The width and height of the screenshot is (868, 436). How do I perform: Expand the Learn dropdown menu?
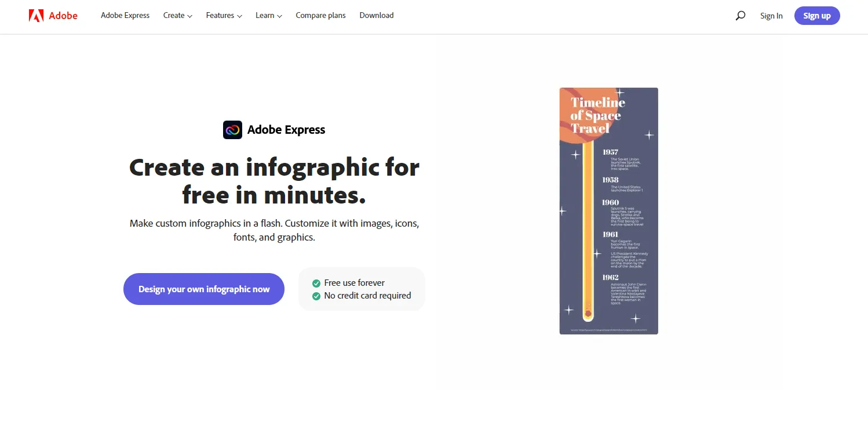tap(269, 16)
